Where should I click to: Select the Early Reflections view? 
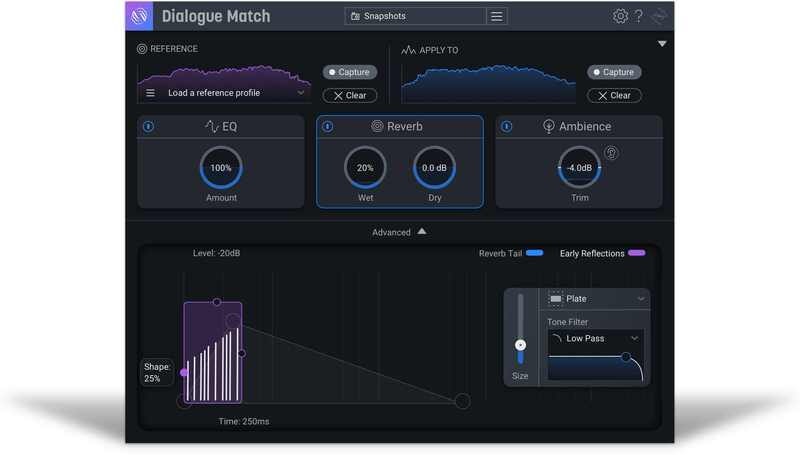click(602, 254)
